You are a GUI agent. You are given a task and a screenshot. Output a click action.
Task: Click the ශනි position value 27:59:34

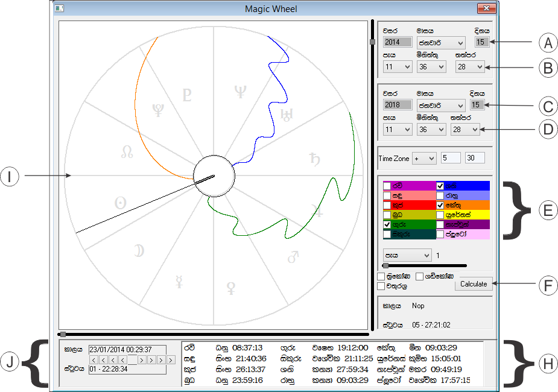click(353, 369)
